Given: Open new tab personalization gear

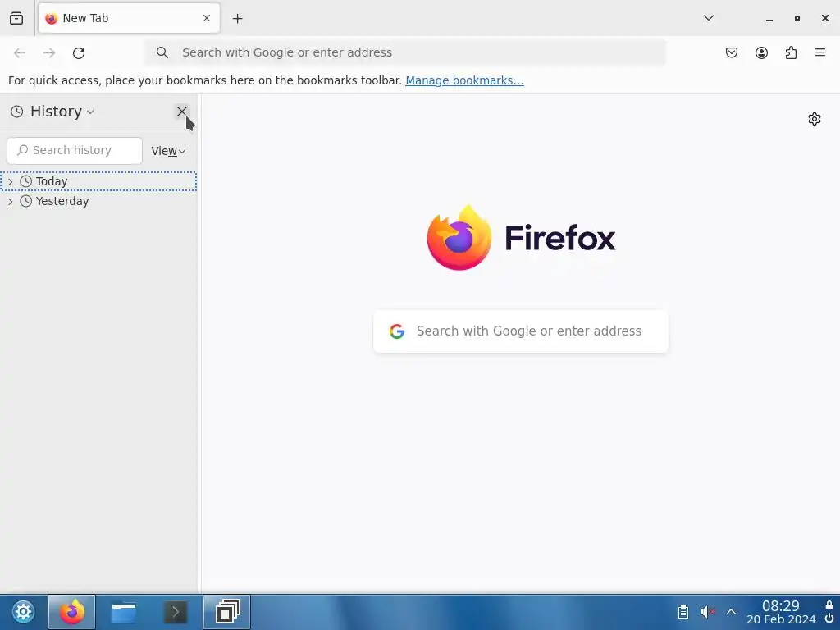Looking at the screenshot, I should (x=815, y=119).
